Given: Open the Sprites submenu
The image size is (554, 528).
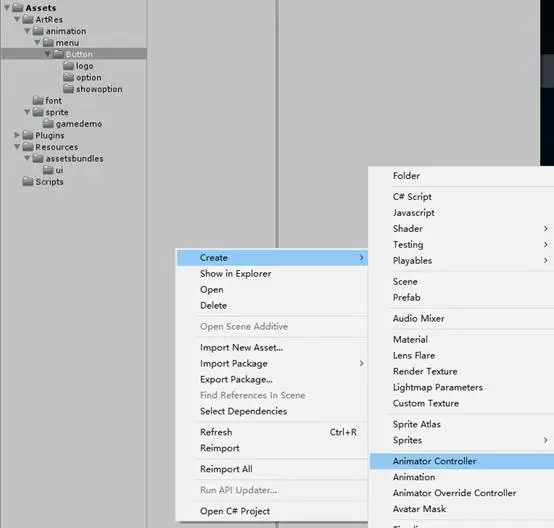Looking at the screenshot, I should 462,440.
